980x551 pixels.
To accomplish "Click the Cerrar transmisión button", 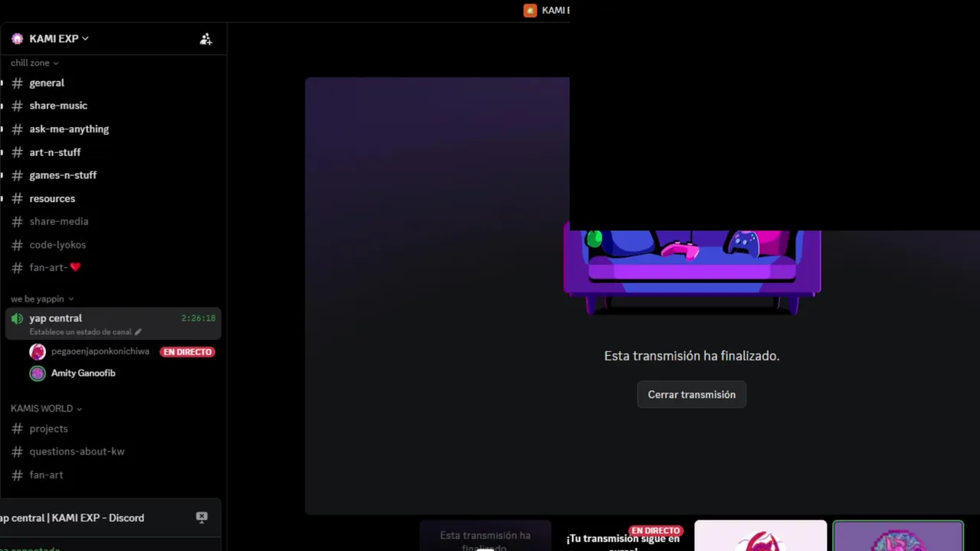I will tap(691, 395).
